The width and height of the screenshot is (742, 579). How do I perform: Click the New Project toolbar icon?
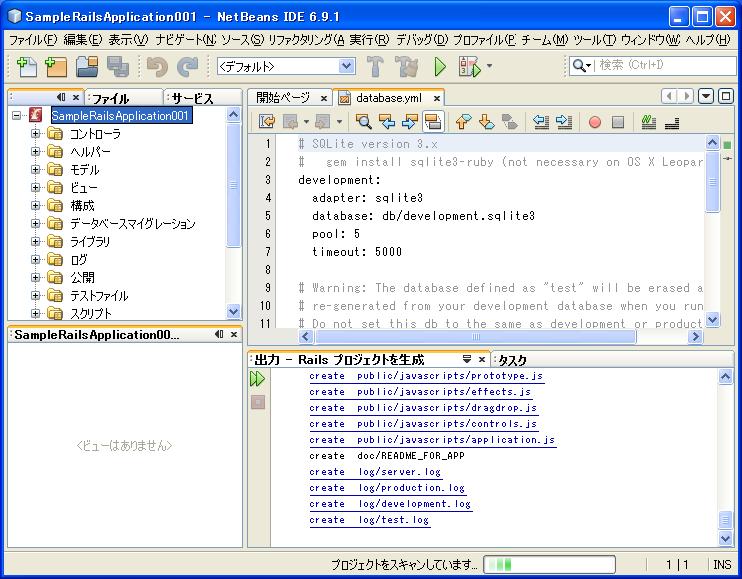tap(56, 67)
